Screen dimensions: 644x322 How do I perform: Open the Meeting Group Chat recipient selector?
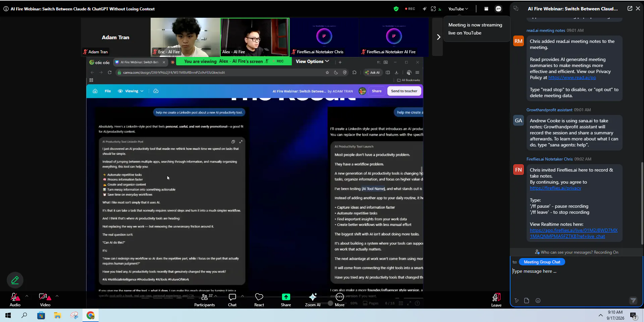(542, 262)
